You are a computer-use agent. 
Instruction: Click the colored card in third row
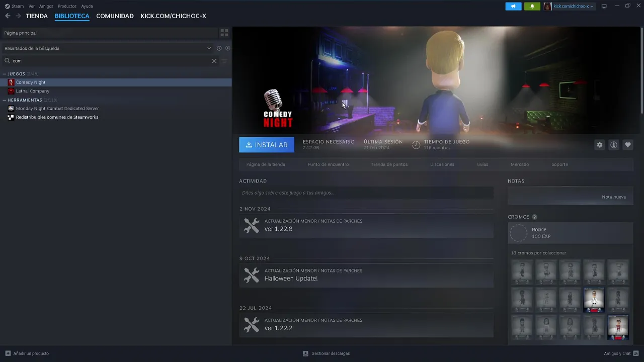coord(618,327)
